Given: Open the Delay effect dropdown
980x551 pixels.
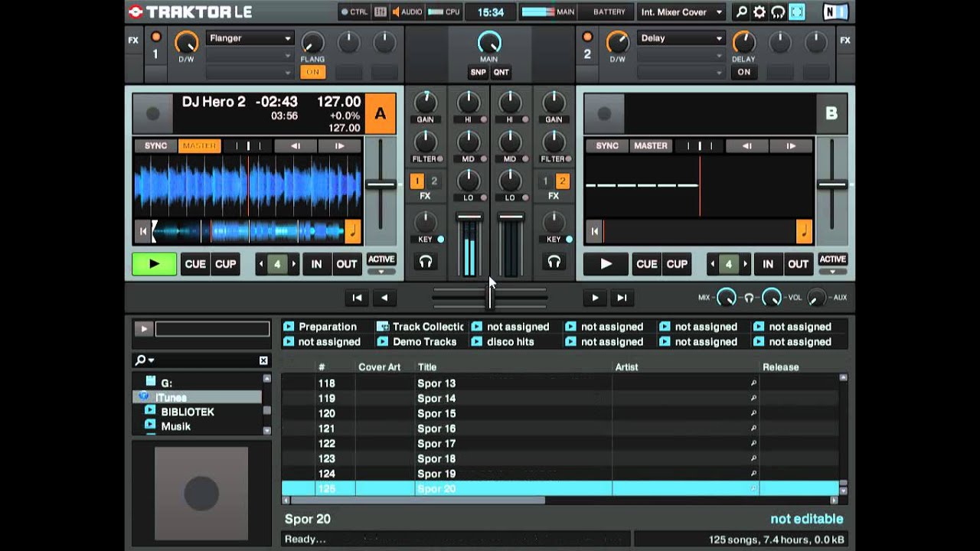Looking at the screenshot, I should click(681, 38).
